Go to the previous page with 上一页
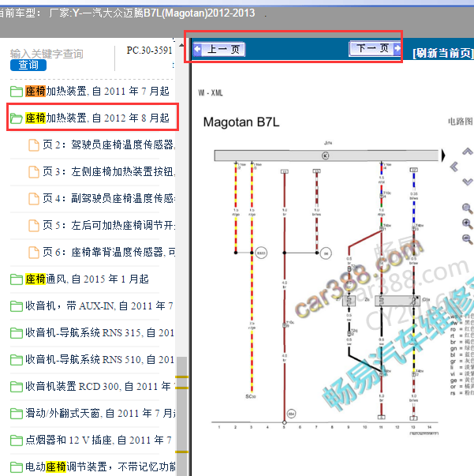The height and width of the screenshot is (476, 474). point(219,49)
